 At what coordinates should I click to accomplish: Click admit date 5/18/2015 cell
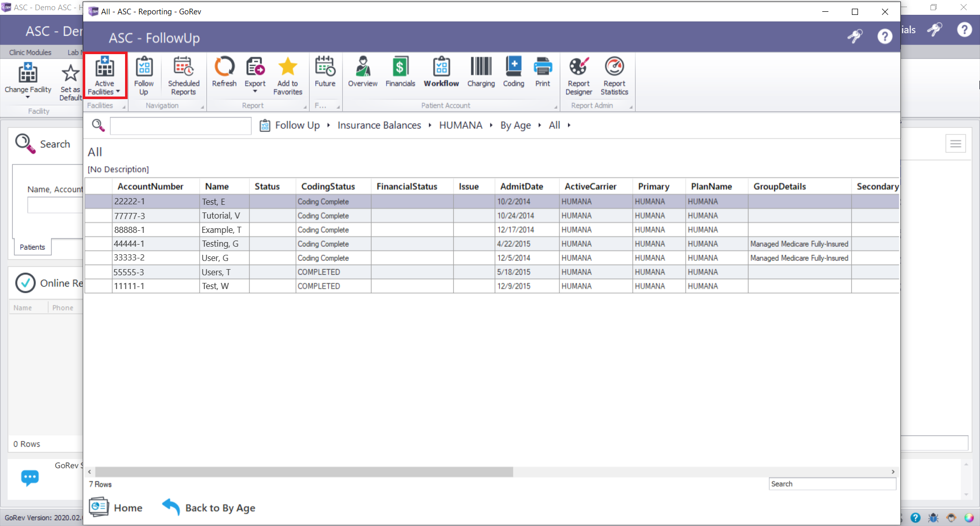[527, 272]
